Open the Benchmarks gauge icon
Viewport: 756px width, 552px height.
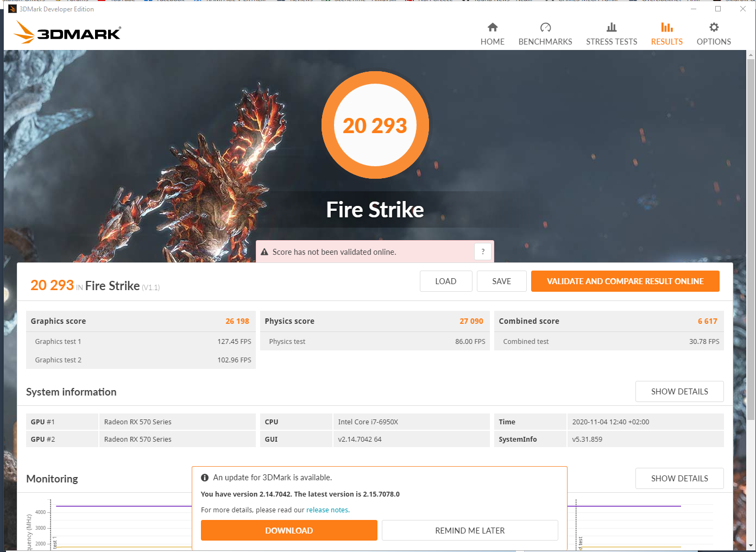[x=545, y=27]
